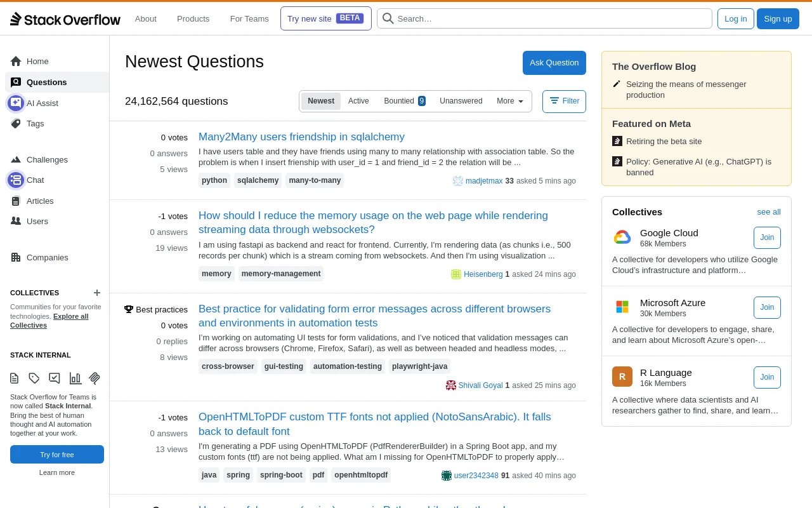This screenshot has width=812, height=508.
Task: Switch to the Active questions tab
Action: [x=358, y=101]
